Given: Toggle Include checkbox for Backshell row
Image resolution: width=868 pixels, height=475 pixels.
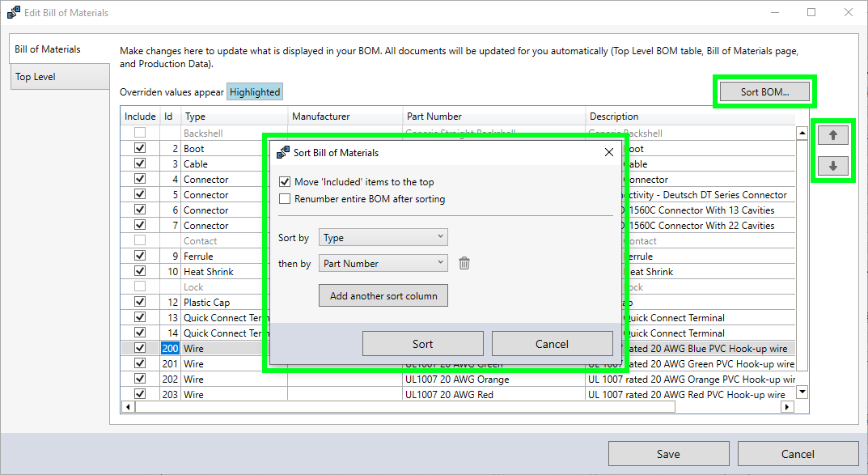Looking at the screenshot, I should point(140,133).
